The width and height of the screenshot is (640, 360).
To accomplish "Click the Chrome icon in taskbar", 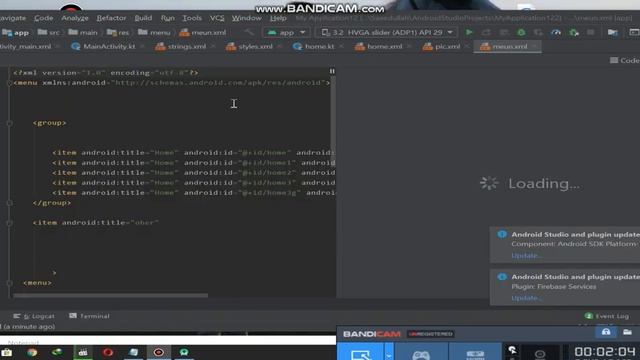I will [x=32, y=352].
